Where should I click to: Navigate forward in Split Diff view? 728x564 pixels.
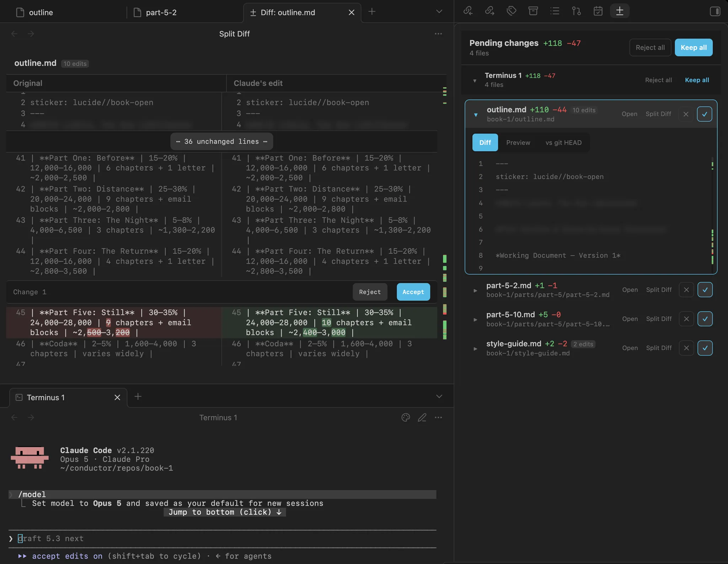[31, 34]
